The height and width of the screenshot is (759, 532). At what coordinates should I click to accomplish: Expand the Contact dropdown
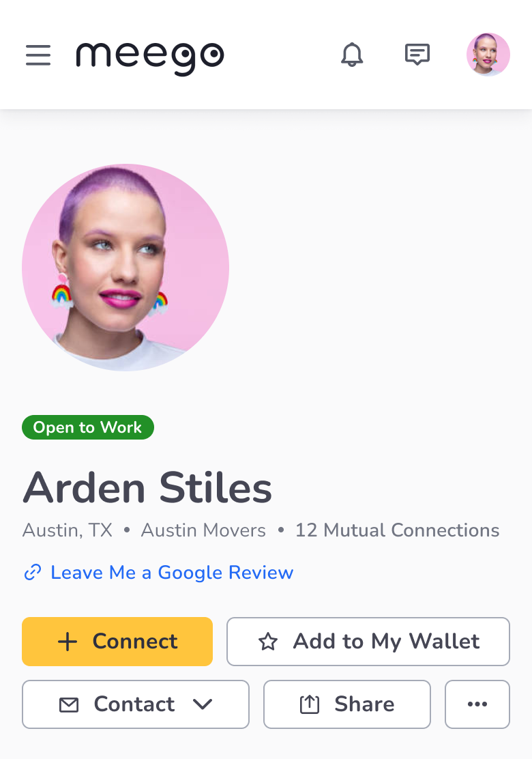coord(136,704)
